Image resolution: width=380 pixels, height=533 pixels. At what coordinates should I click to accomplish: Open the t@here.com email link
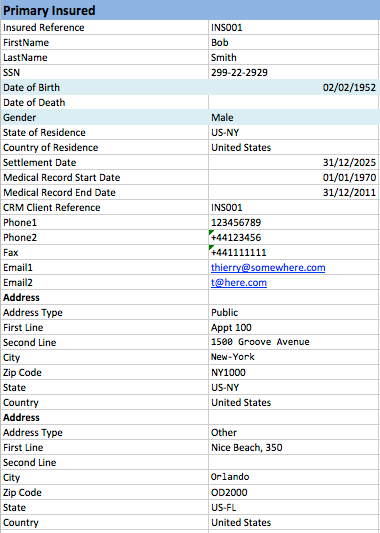click(239, 283)
